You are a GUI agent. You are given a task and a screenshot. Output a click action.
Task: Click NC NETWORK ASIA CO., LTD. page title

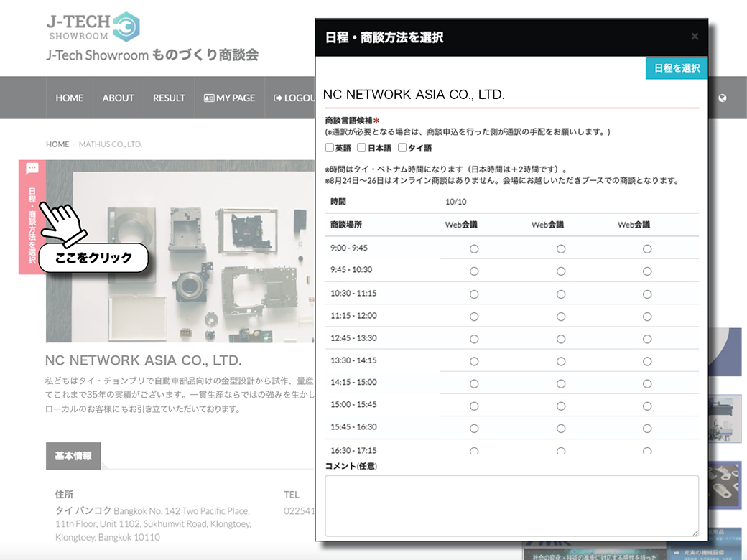(x=144, y=360)
